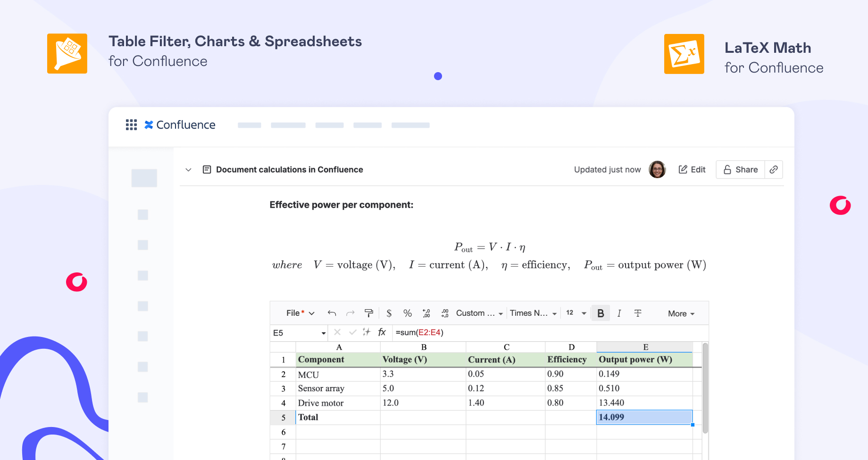Apply percent format

pyautogui.click(x=408, y=313)
